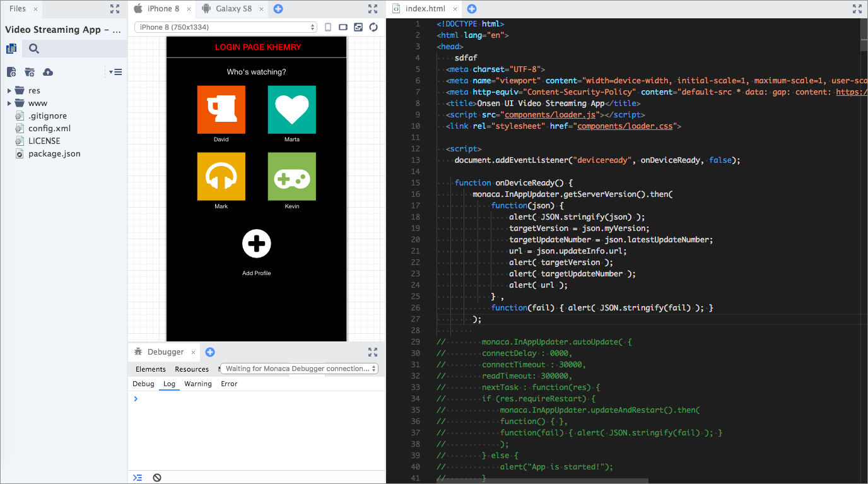Create a new folder via folder-plus icon
The width and height of the screenshot is (868, 484).
(x=30, y=72)
